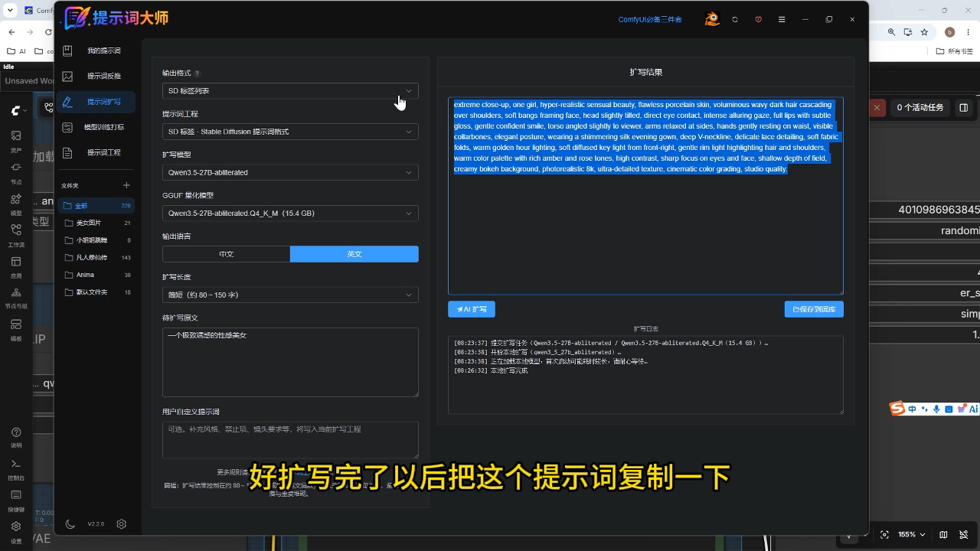Image resolution: width=980 pixels, height=551 pixels.
Task: Open ComfyUI 资产 sidebar icon
Action: 16,141
